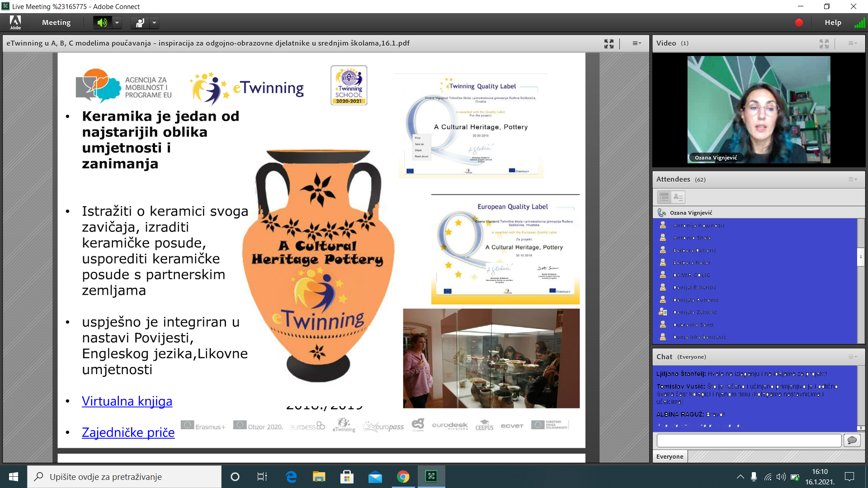Click the eTwinning School 2020-2021 badge
This screenshot has height=488, width=868.
[349, 85]
